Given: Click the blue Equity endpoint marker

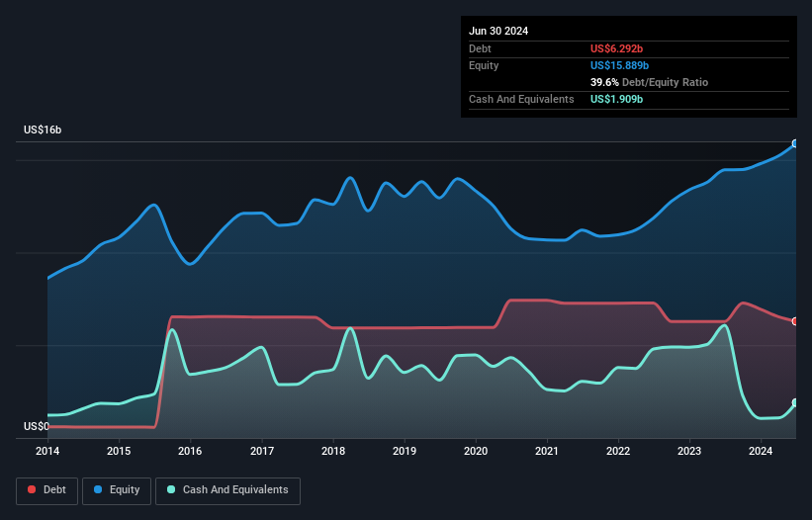Looking at the screenshot, I should tap(795, 143).
